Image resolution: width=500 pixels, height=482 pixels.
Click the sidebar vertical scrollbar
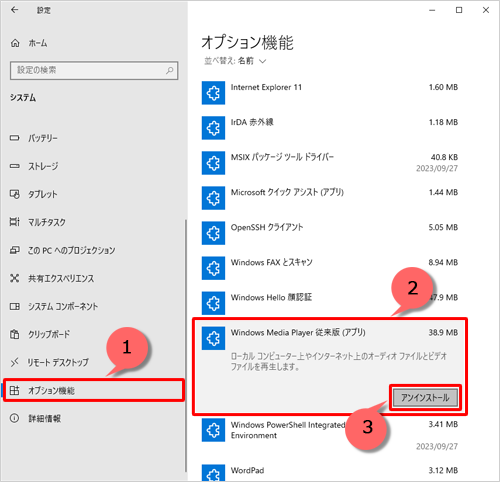186,346
